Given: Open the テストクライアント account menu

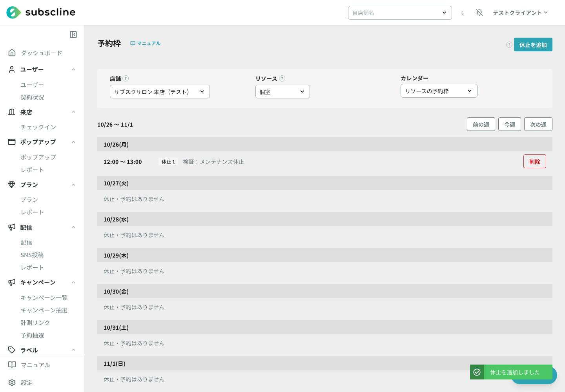Looking at the screenshot, I should (520, 13).
